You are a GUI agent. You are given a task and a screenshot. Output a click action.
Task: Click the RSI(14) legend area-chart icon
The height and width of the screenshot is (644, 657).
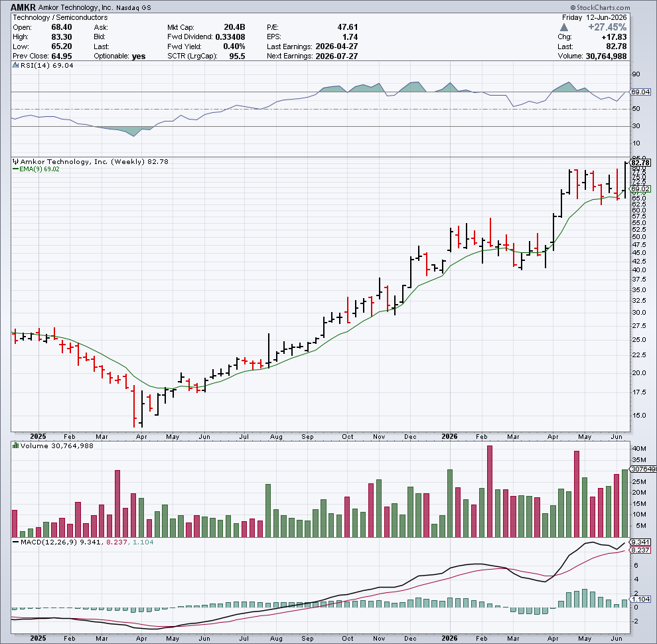15,66
